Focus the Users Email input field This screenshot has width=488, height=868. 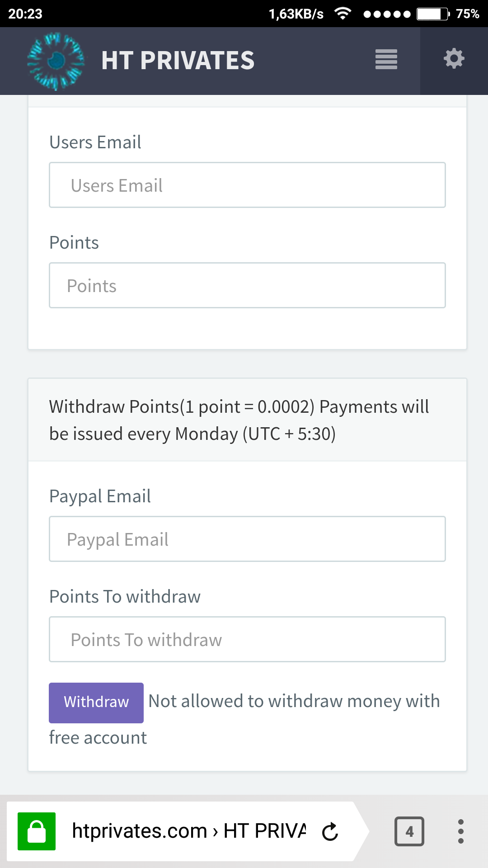247,185
